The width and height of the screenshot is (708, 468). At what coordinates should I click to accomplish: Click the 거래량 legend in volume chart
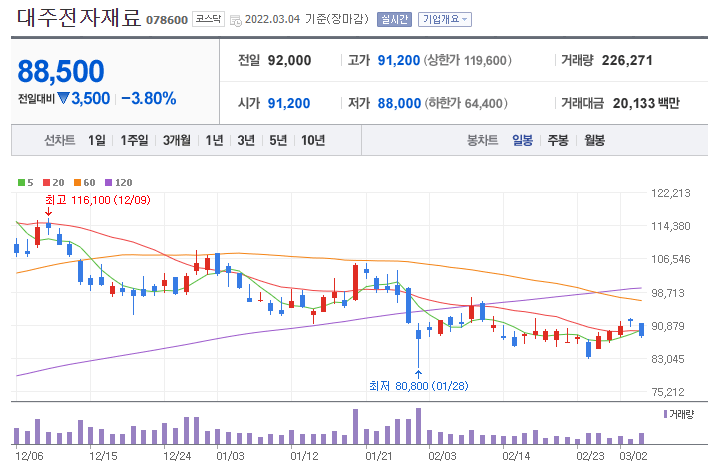pos(679,414)
